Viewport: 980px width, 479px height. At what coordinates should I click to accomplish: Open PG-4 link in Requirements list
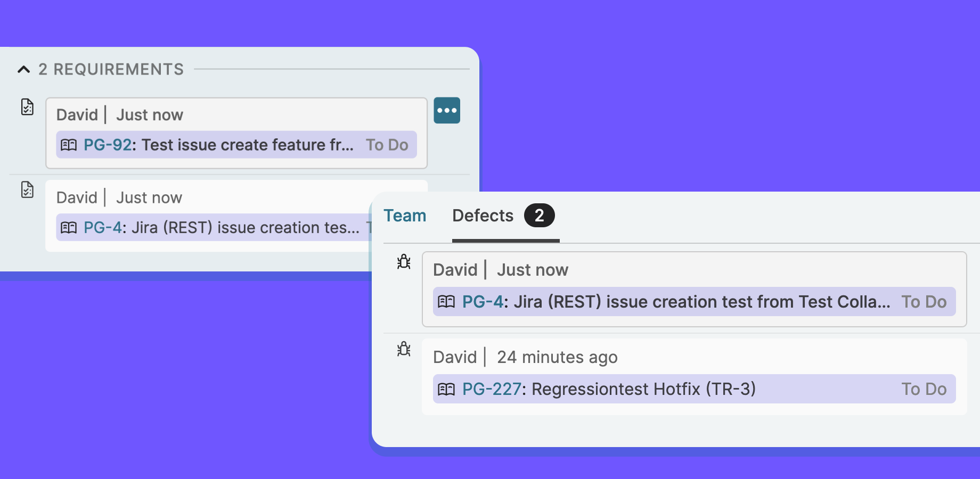pos(103,228)
